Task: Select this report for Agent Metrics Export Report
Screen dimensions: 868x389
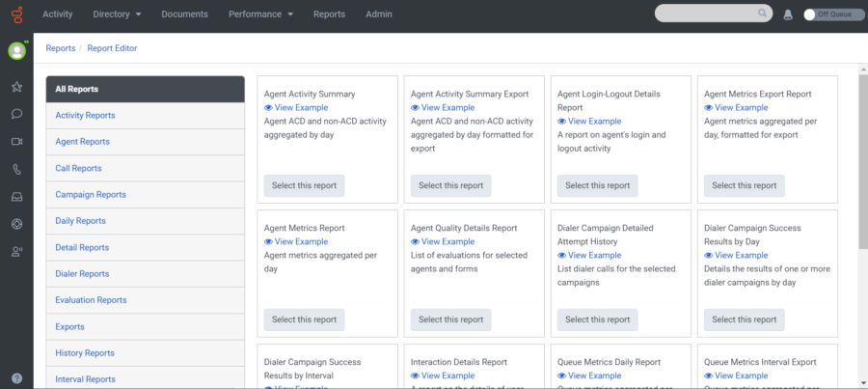Action: [744, 185]
